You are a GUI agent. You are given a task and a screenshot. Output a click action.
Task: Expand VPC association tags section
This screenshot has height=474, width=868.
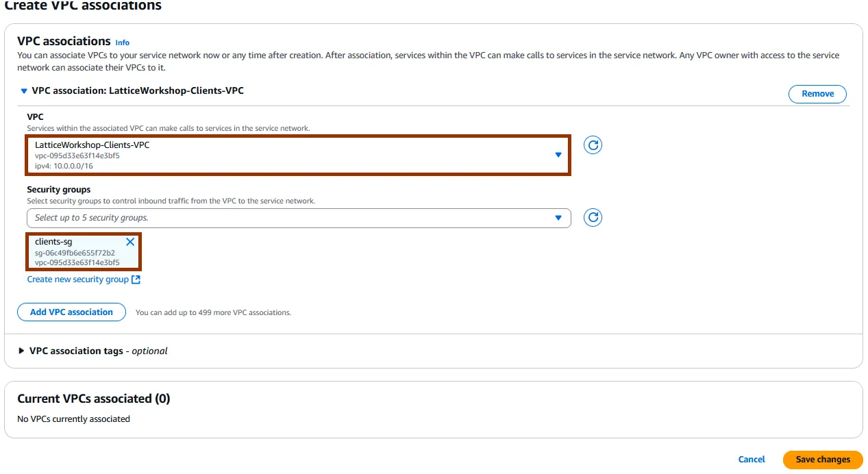point(21,351)
